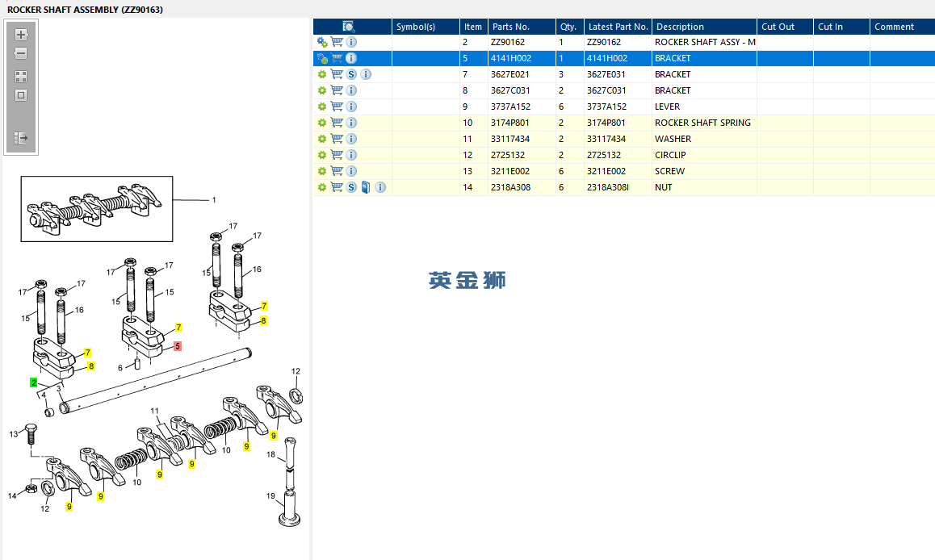Viewport: 935px width, 560px height.
Task: Click green gear icon for 3627C031
Action: tap(322, 90)
